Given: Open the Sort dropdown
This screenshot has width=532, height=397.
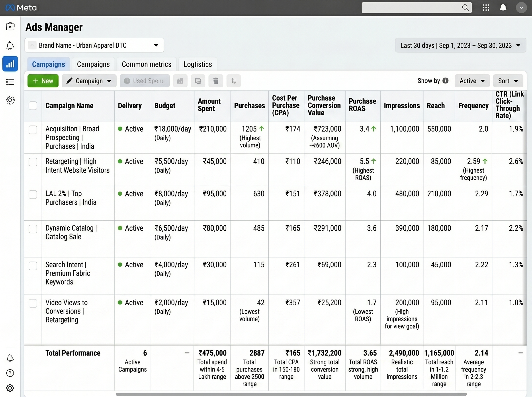Looking at the screenshot, I should tap(508, 81).
